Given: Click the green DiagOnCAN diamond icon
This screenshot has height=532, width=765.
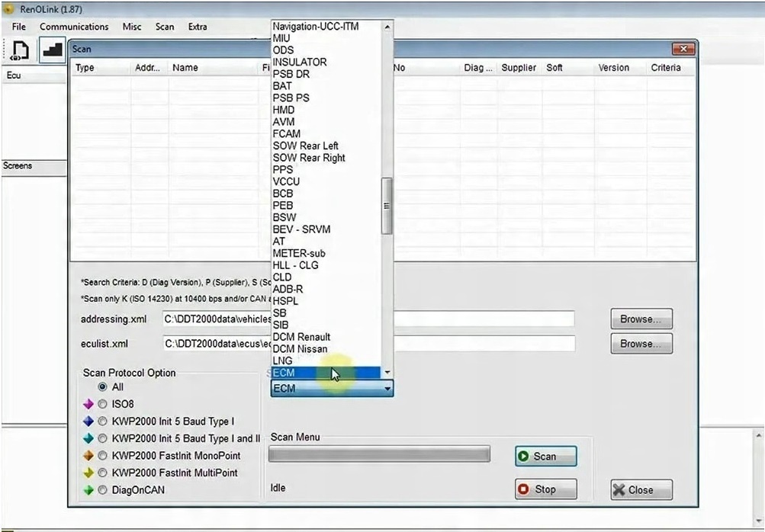Looking at the screenshot, I should pos(88,490).
